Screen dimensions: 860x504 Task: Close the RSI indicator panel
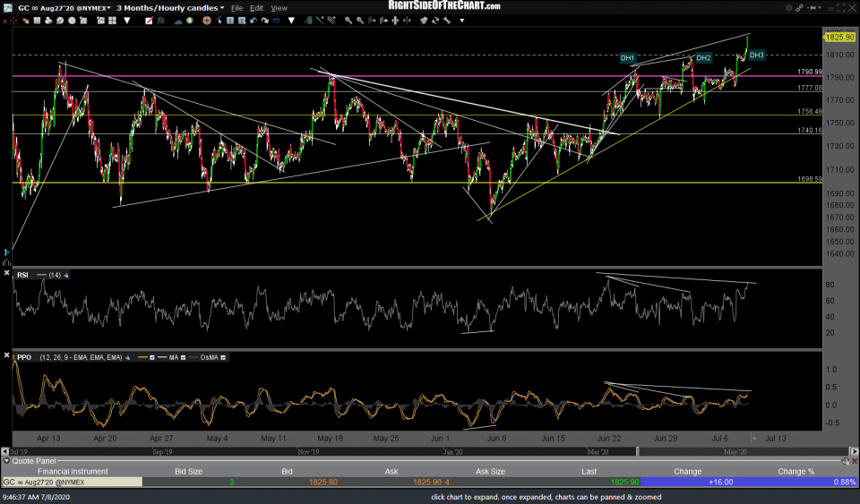(6, 274)
